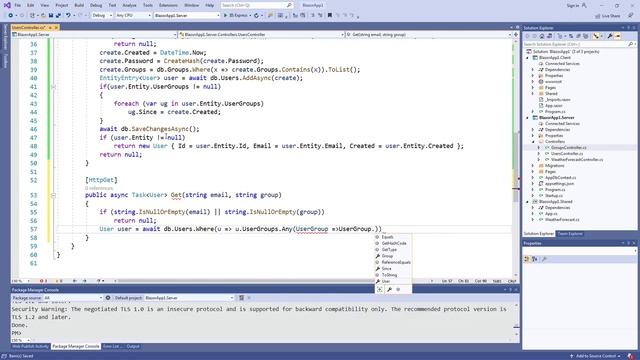Click the Undo toolbar icon

coord(68,16)
